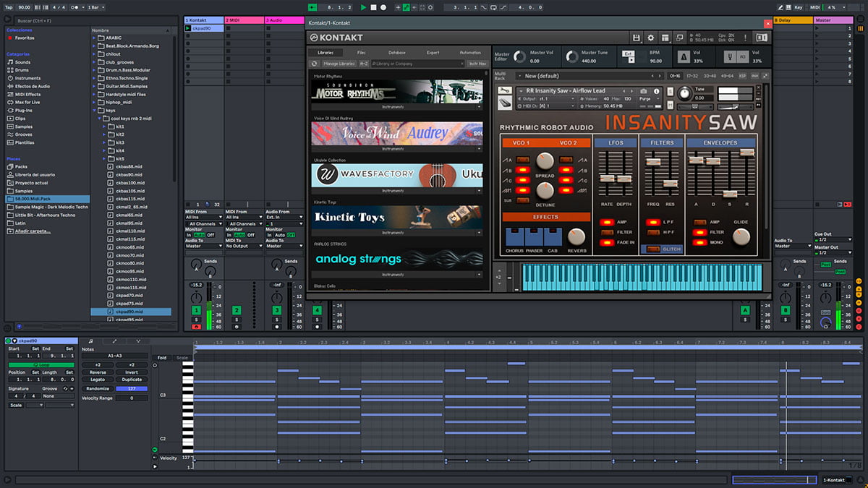
Task: Open Kontakt options gear icon
Action: [x=650, y=38]
